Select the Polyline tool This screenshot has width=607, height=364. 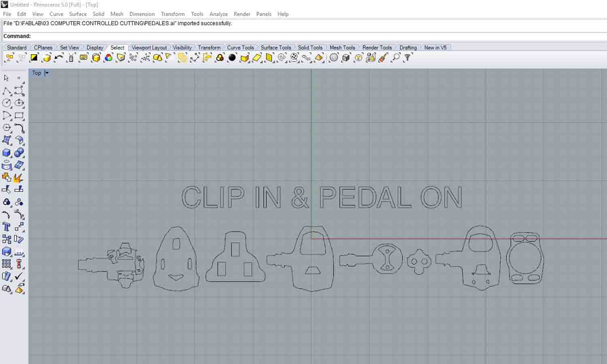coord(6,91)
